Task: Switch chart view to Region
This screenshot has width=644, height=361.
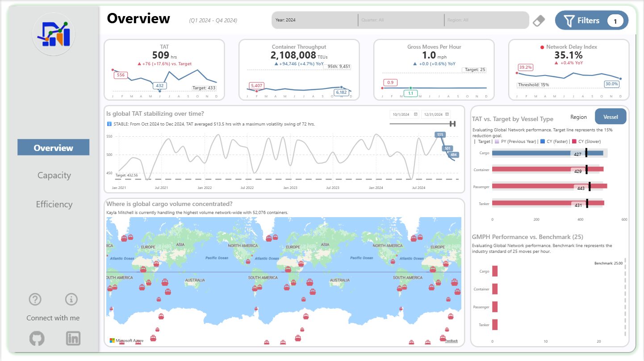Action: [578, 117]
